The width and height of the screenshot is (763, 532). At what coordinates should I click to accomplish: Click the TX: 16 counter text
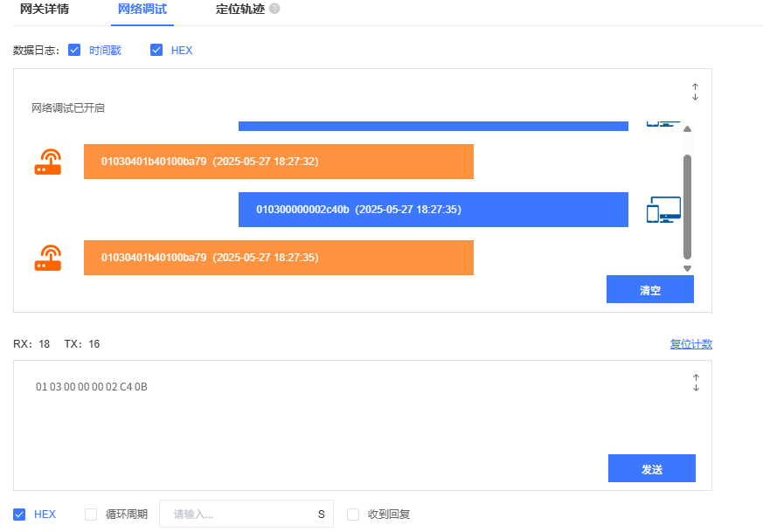pyautogui.click(x=82, y=344)
